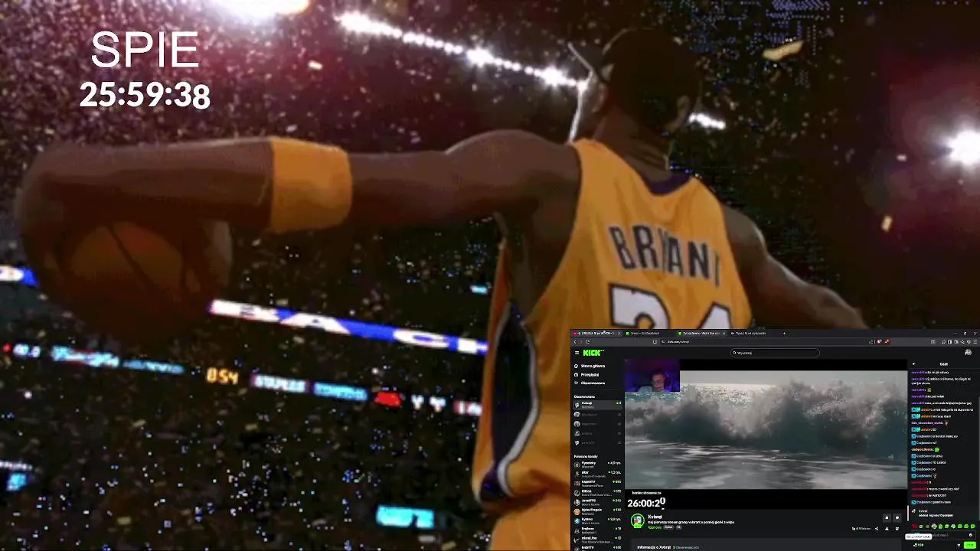Click the green KICK logo
Viewport: 980px width, 551px height.
tap(593, 353)
